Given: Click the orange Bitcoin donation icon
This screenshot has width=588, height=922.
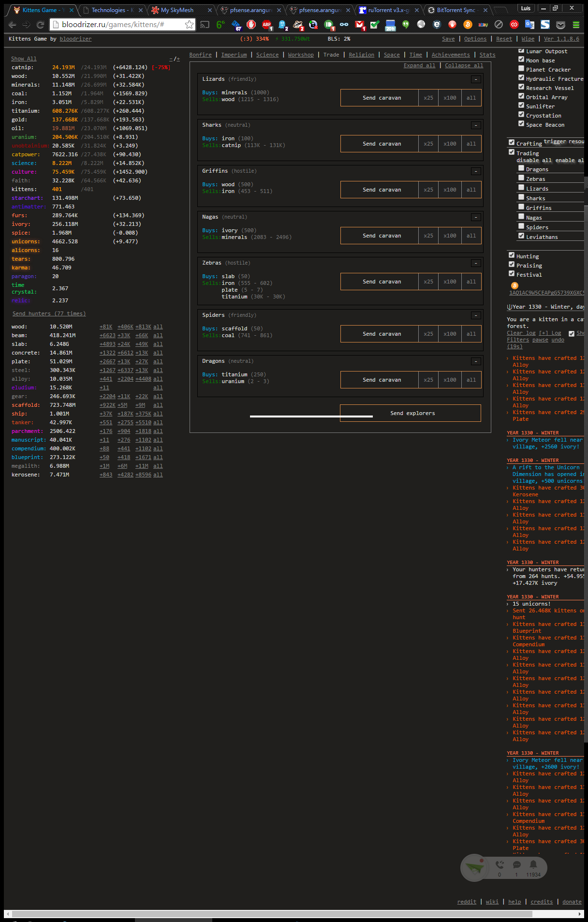Looking at the screenshot, I should (514, 286).
